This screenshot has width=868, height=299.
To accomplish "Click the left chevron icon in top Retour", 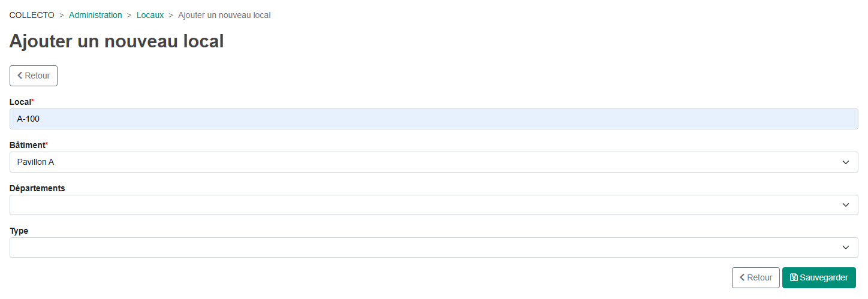I will [20, 75].
